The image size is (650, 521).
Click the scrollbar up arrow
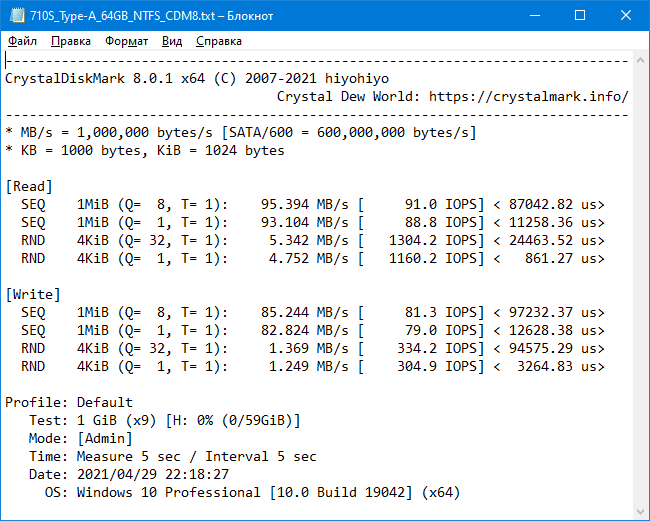tap(640, 61)
